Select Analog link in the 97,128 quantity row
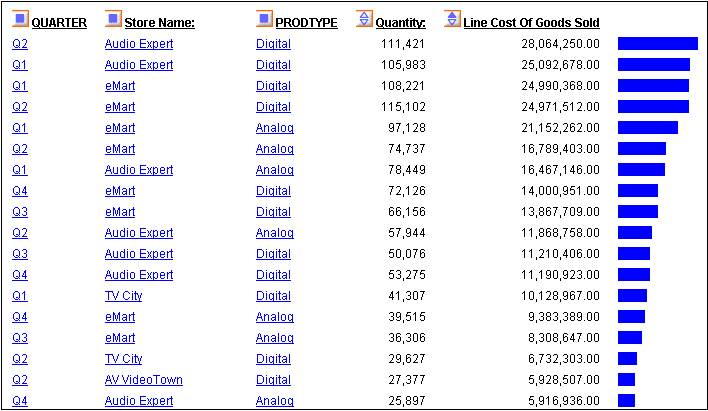708x411 pixels. coord(274,128)
